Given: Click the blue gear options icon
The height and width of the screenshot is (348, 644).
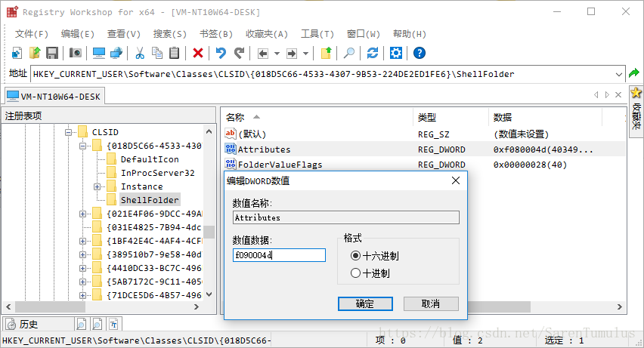Looking at the screenshot, I should (x=396, y=53).
